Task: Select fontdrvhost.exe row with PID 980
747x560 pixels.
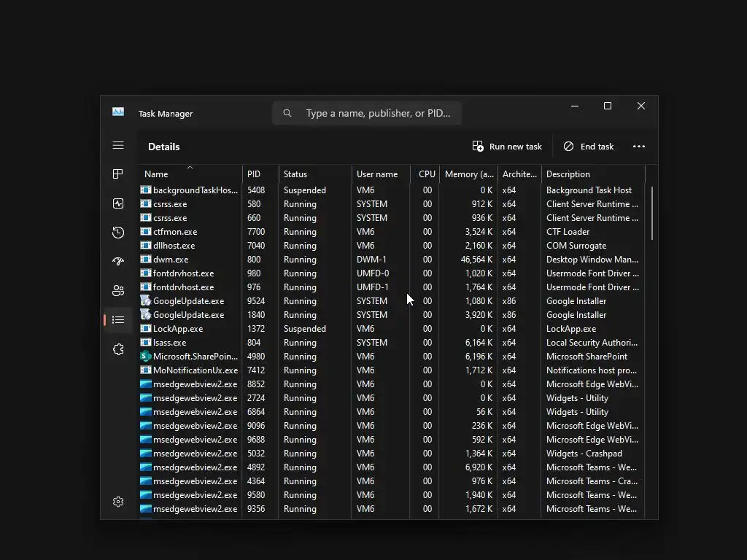Action: click(392, 273)
